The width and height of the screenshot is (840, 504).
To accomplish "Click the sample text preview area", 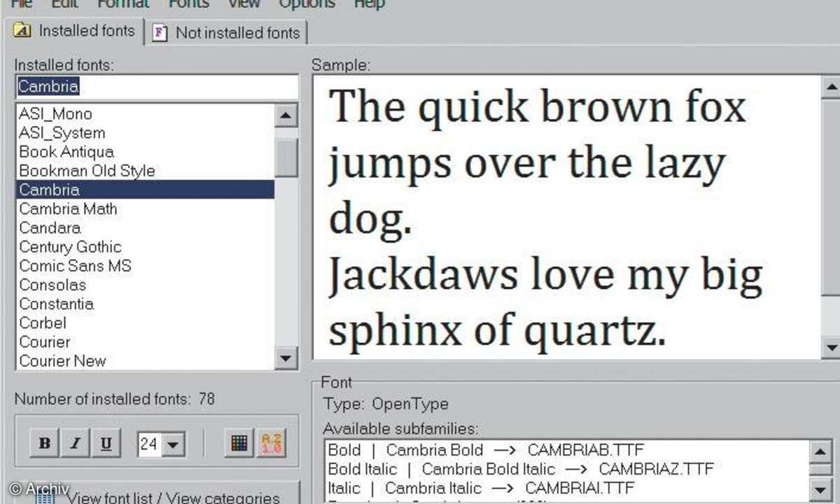I will click(x=567, y=217).
